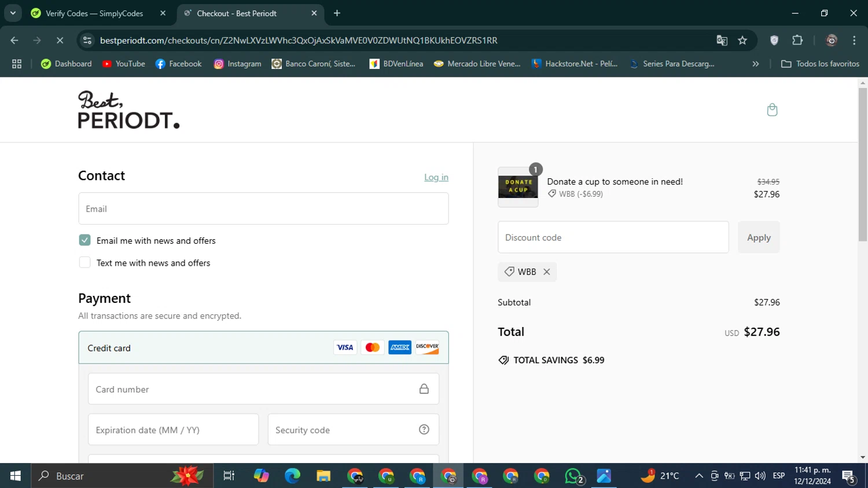Click the American Express logo

pyautogui.click(x=399, y=347)
